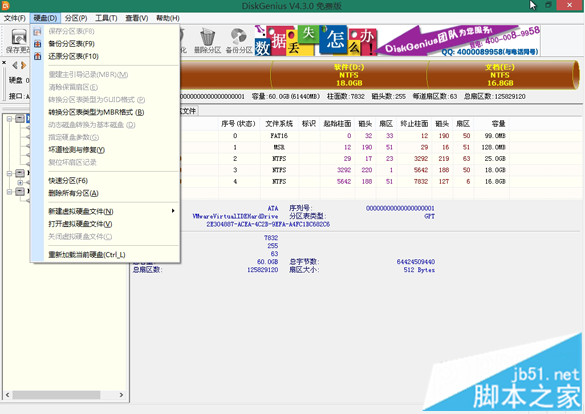Expand the 新建虚拟硬盘文件(N) submenu arrow

click(173, 211)
